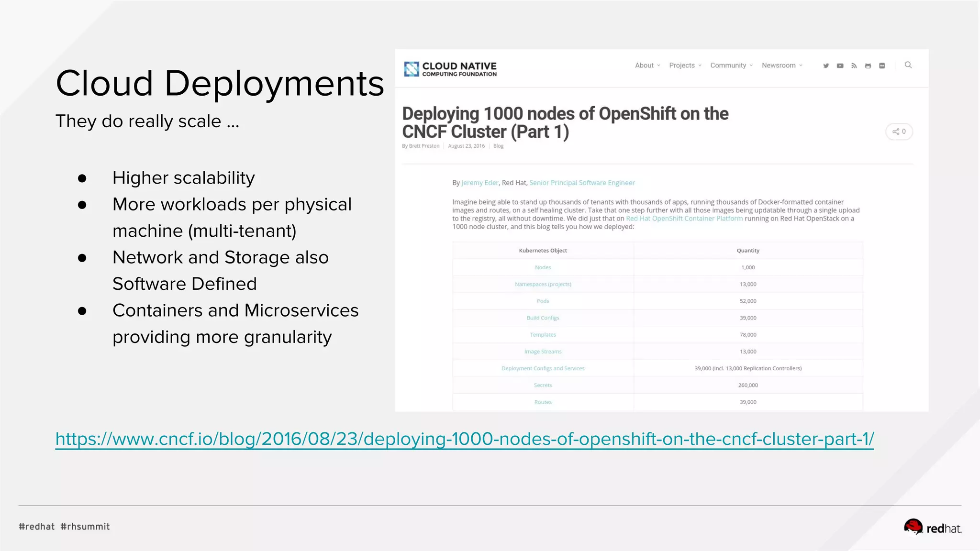Image resolution: width=980 pixels, height=551 pixels.
Task: Click the Jeremy Eder author link
Action: [x=480, y=183]
